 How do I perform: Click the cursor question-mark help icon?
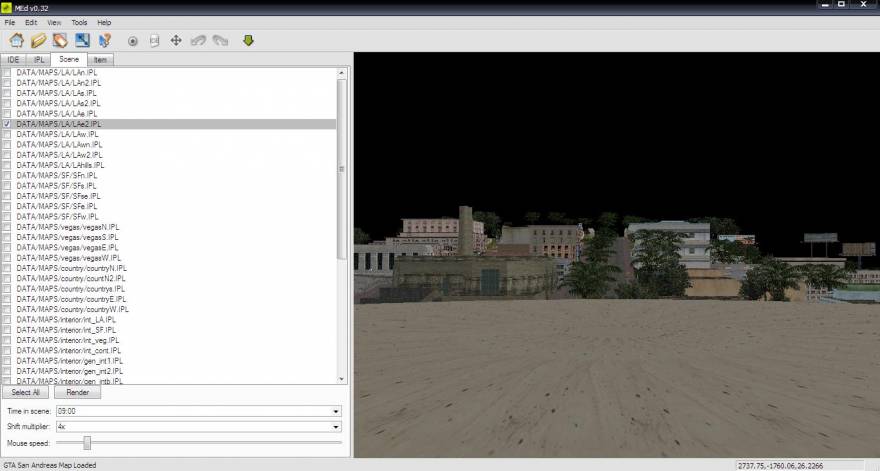coord(105,40)
